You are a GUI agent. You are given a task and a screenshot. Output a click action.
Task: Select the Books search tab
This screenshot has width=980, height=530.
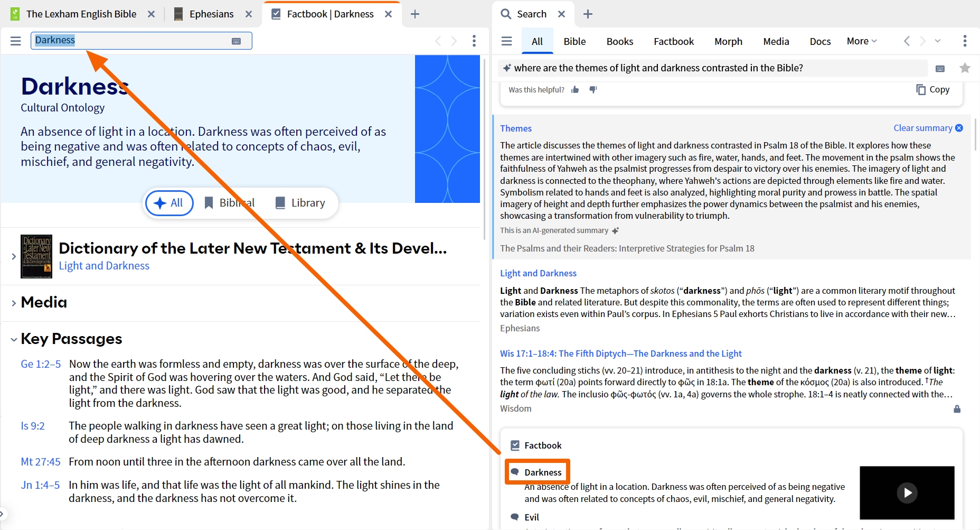click(x=620, y=41)
